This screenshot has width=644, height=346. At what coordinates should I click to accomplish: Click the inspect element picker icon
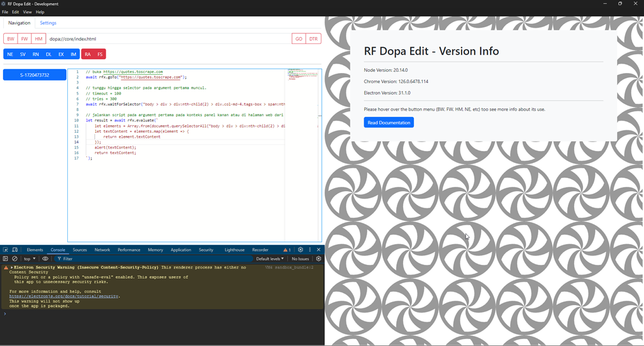pos(5,250)
